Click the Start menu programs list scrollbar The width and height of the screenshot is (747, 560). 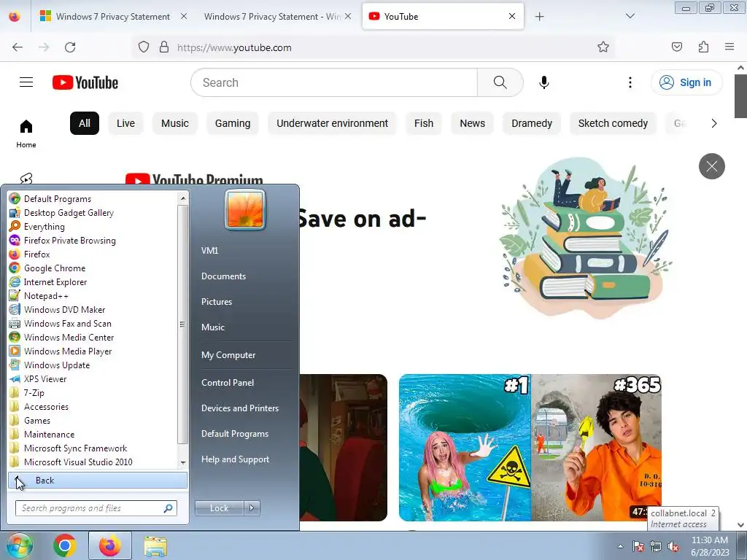click(x=182, y=324)
